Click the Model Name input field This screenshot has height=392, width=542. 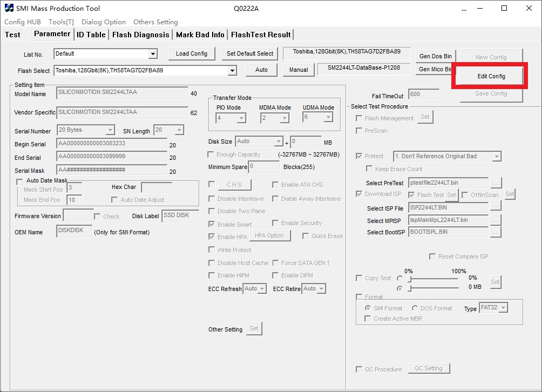click(122, 93)
